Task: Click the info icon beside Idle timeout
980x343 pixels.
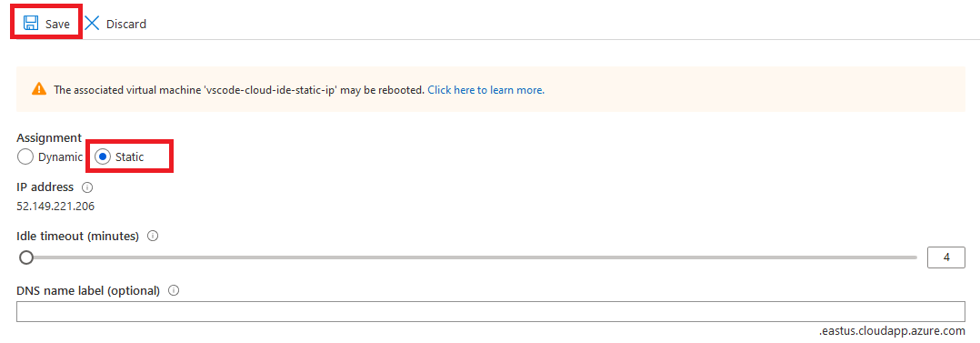Action: point(152,236)
